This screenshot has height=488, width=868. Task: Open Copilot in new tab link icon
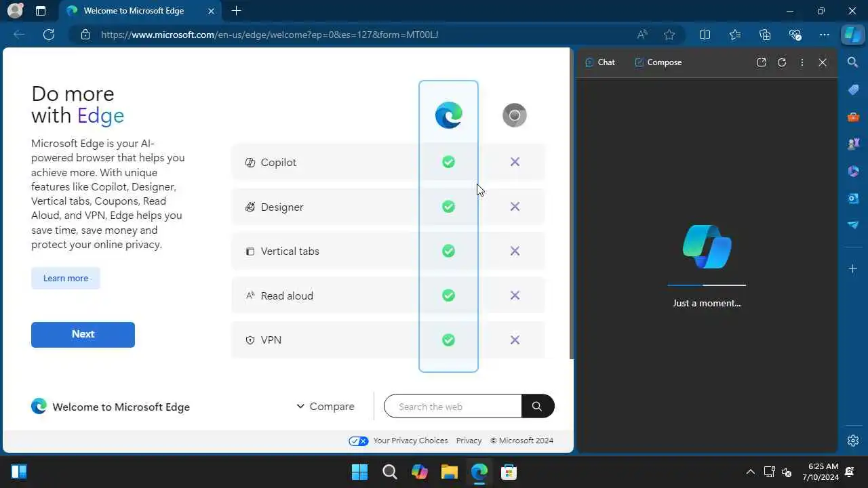762,62
